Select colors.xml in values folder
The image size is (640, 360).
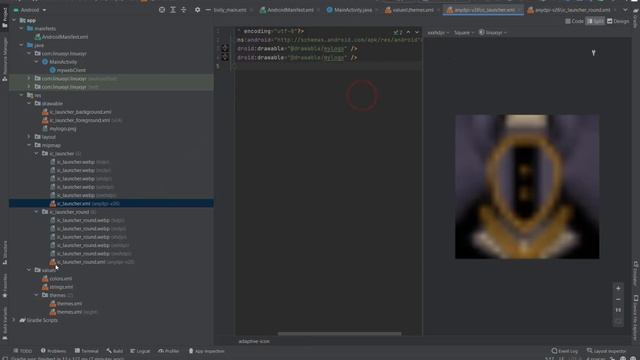click(x=60, y=278)
